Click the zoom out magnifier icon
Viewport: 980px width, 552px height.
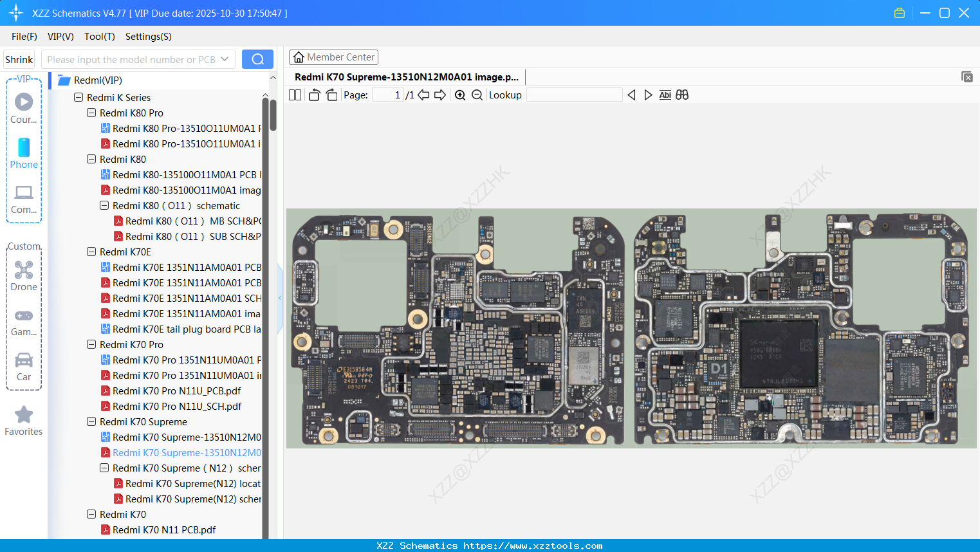(x=477, y=95)
